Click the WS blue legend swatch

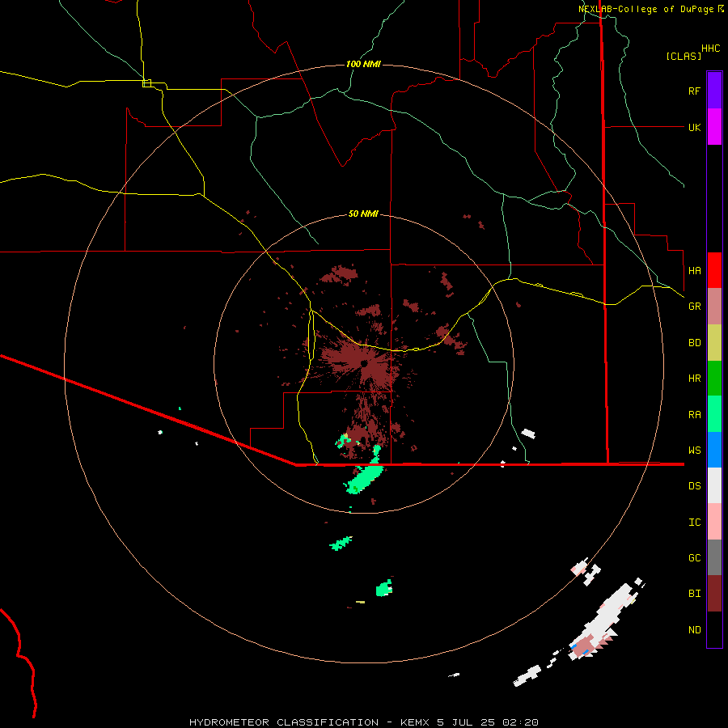[x=714, y=450]
